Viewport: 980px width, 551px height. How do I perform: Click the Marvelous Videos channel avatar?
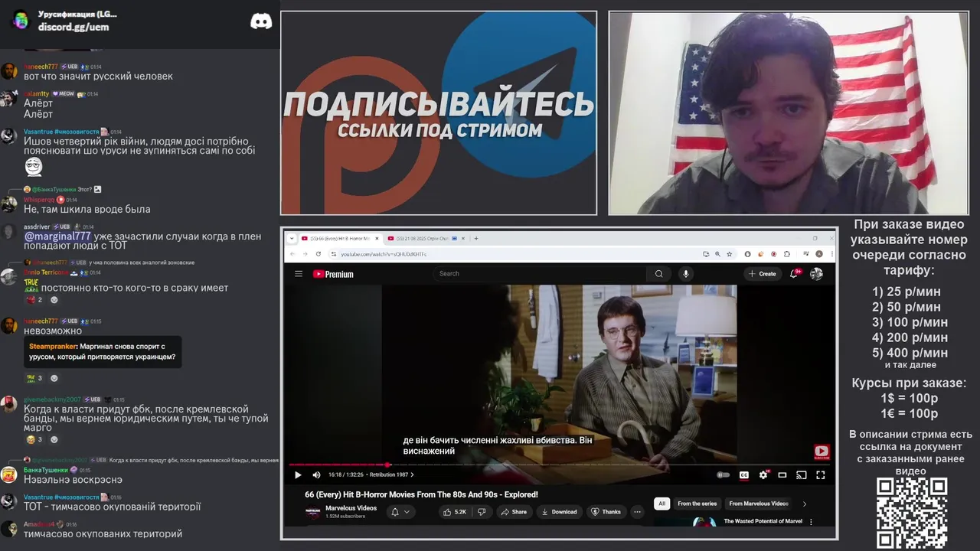pos(312,512)
